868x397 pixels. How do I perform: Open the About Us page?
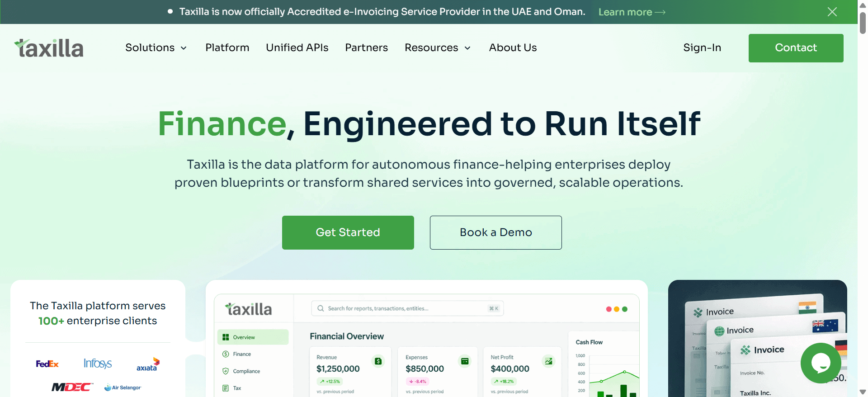pos(513,47)
